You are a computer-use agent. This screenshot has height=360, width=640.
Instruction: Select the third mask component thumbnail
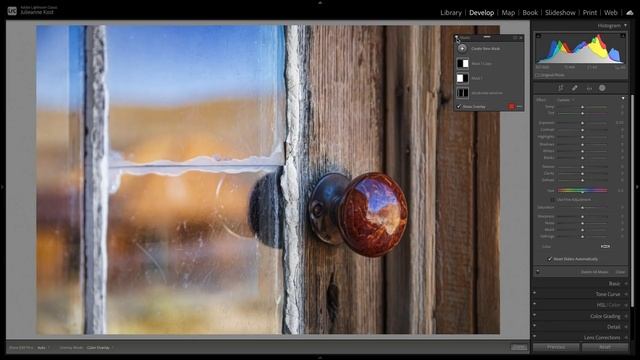click(462, 93)
